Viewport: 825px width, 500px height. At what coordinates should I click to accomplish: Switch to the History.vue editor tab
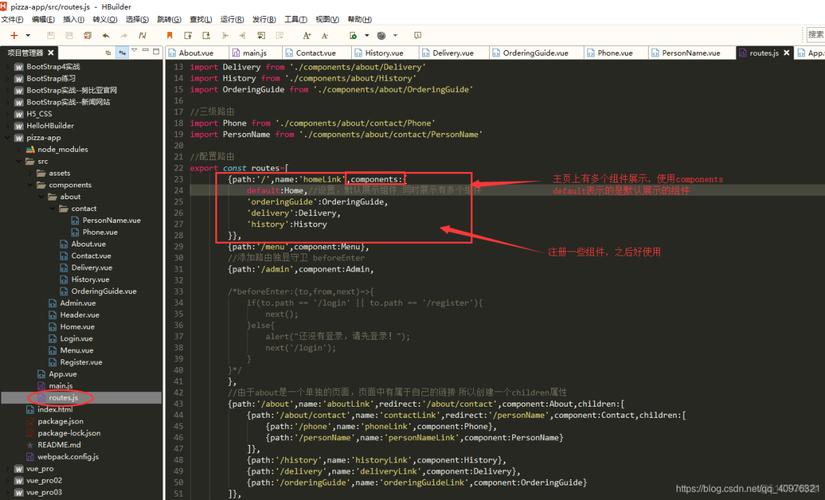click(384, 53)
